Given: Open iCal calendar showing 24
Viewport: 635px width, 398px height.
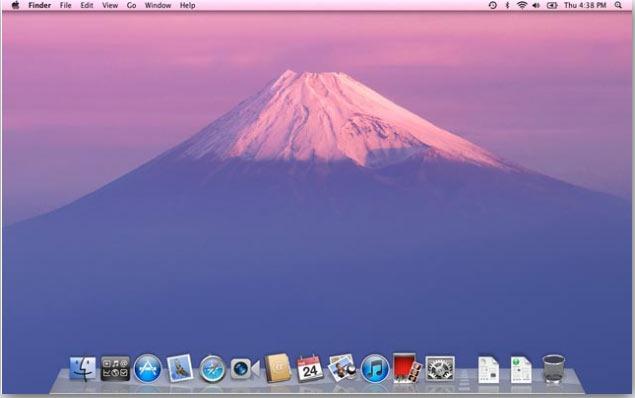Looking at the screenshot, I should tap(310, 368).
